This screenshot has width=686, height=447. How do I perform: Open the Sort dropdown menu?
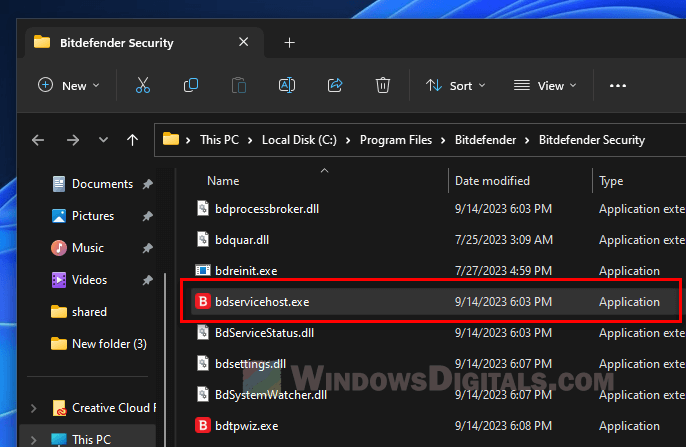point(456,86)
